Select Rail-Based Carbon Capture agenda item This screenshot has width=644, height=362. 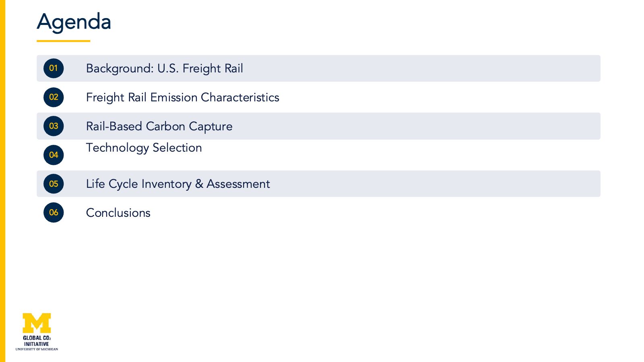pyautogui.click(x=159, y=127)
